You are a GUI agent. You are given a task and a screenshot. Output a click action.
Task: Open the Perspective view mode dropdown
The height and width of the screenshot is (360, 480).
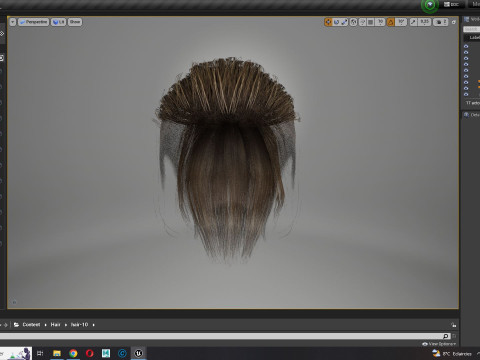point(33,22)
